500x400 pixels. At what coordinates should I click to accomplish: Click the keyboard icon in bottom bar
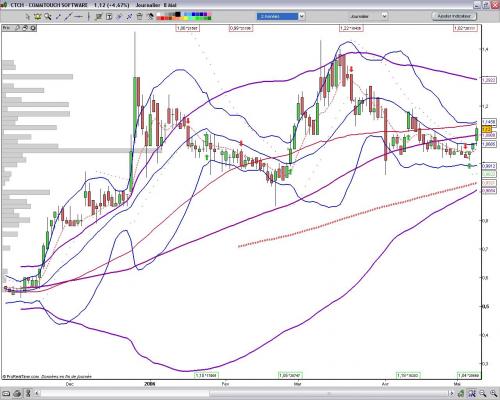click(6, 394)
